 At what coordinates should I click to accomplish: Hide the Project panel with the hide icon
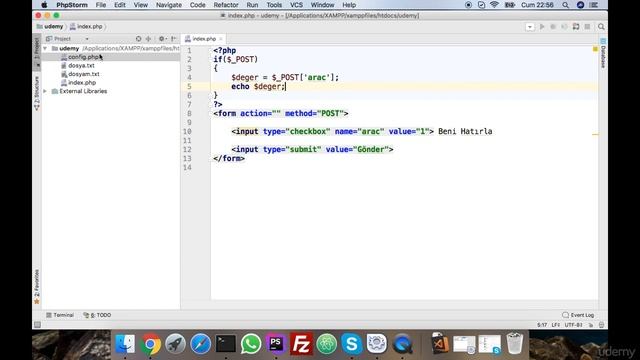point(173,39)
